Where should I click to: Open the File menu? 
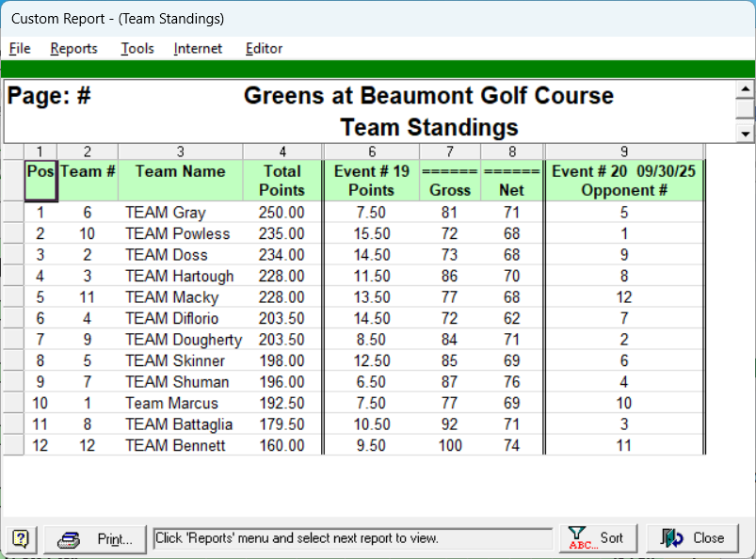tap(20, 49)
